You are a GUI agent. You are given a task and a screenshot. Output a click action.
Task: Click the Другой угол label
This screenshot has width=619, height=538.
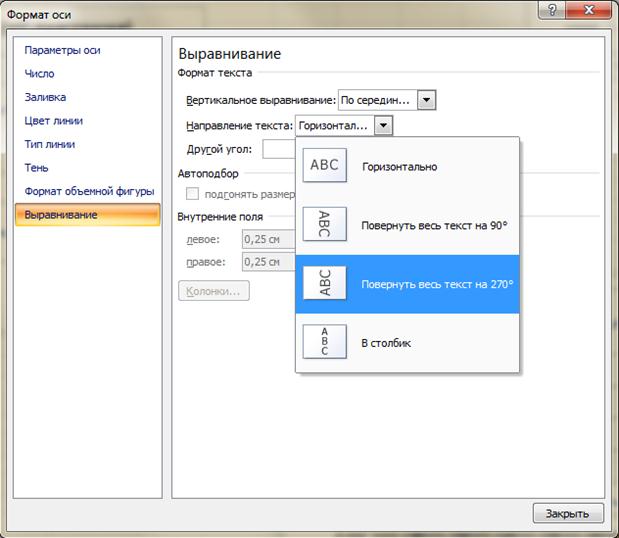point(219,149)
